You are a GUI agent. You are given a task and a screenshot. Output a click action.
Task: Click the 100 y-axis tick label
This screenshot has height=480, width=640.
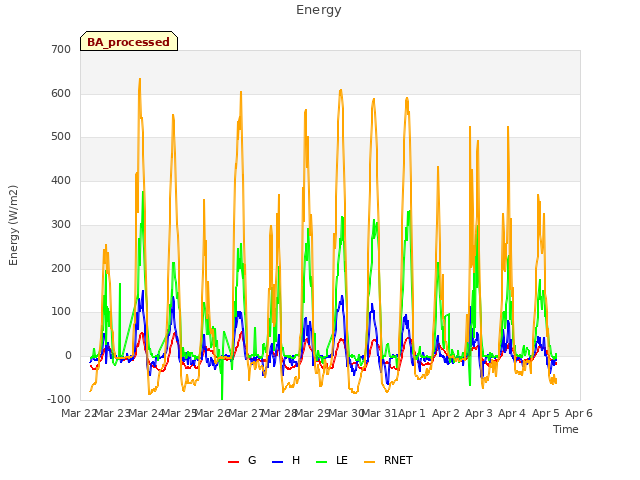pyautogui.click(x=61, y=312)
